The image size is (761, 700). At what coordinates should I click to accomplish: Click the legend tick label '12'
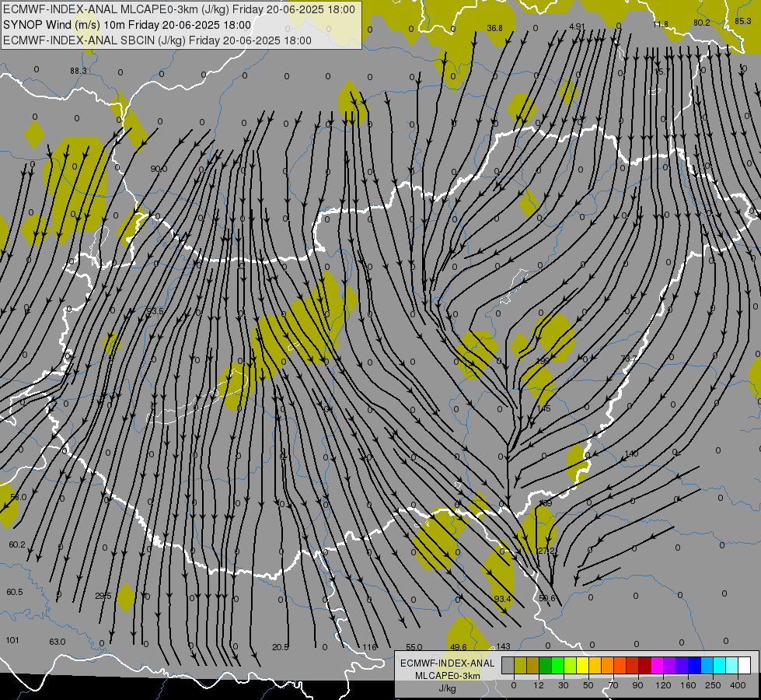point(539,685)
